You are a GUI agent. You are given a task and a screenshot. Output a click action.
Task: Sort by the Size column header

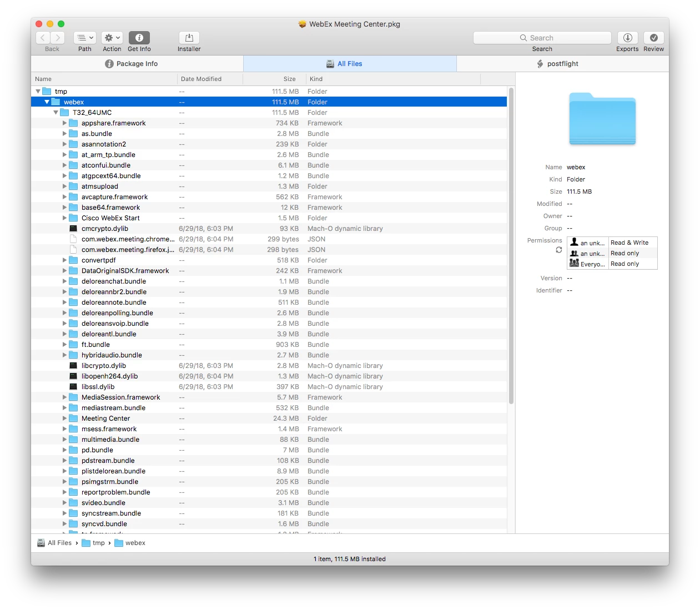click(274, 79)
